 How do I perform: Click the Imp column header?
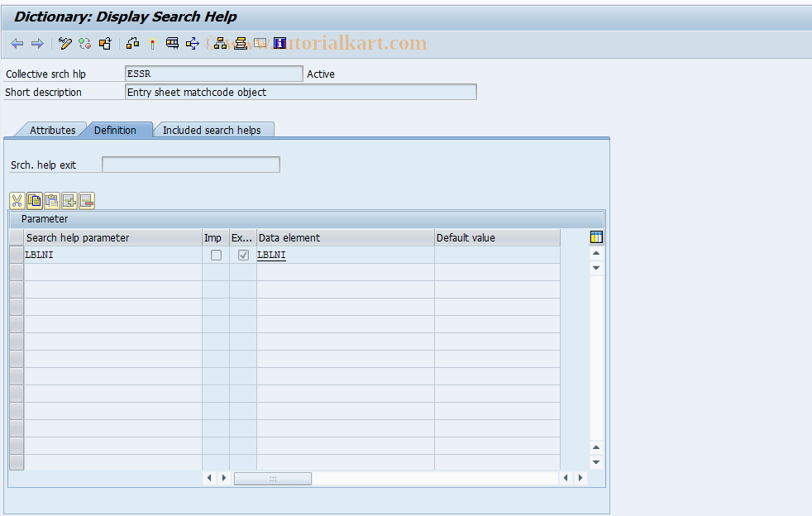[x=216, y=238]
